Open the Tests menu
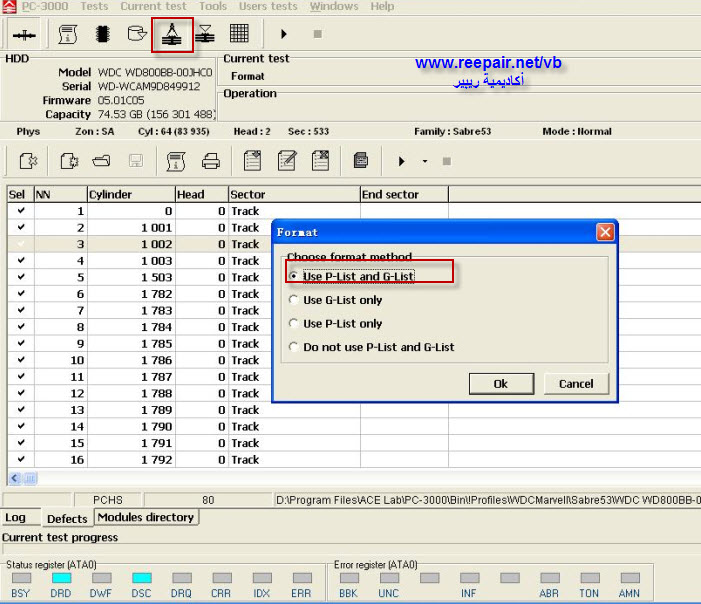Viewport: 701px width, 604px height. coord(94,6)
